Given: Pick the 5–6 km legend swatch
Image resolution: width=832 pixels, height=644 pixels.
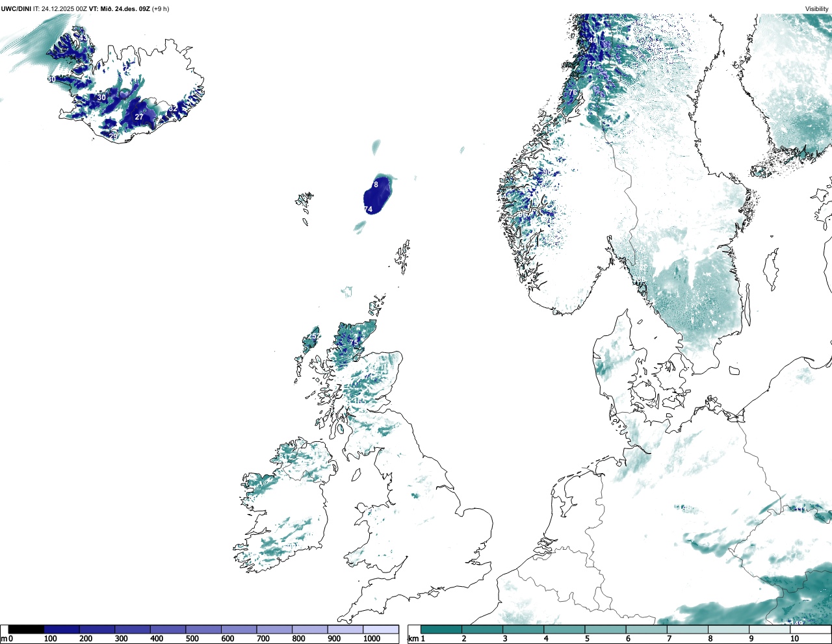Looking at the screenshot, I should click(x=606, y=630).
